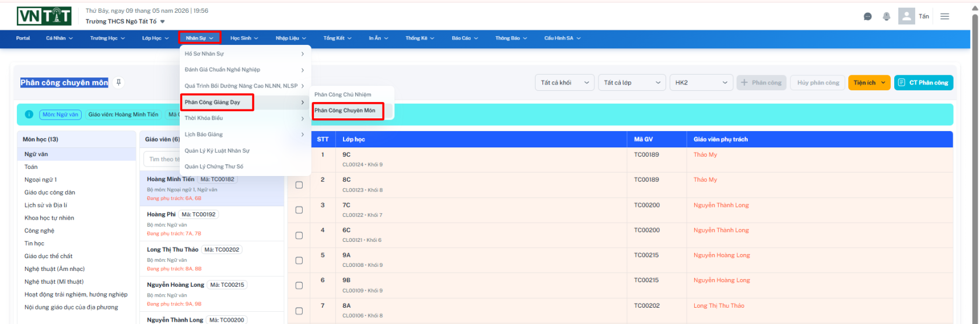Select subject Ngoại ngữ 1

tap(76, 179)
